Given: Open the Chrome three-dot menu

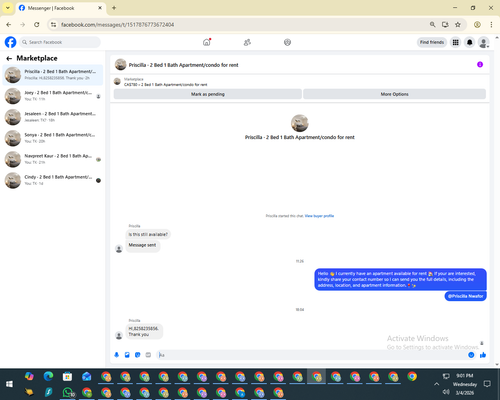Looking at the screenshot, I should tap(491, 25).
